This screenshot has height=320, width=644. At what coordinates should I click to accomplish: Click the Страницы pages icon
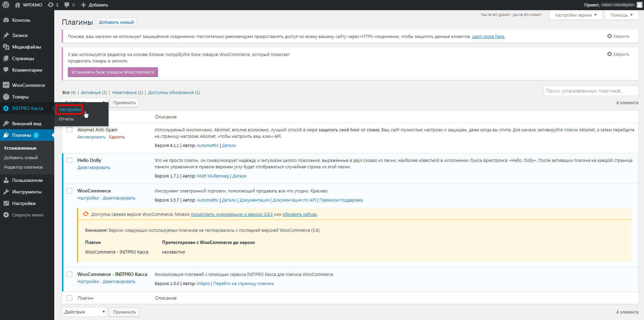coord(6,58)
